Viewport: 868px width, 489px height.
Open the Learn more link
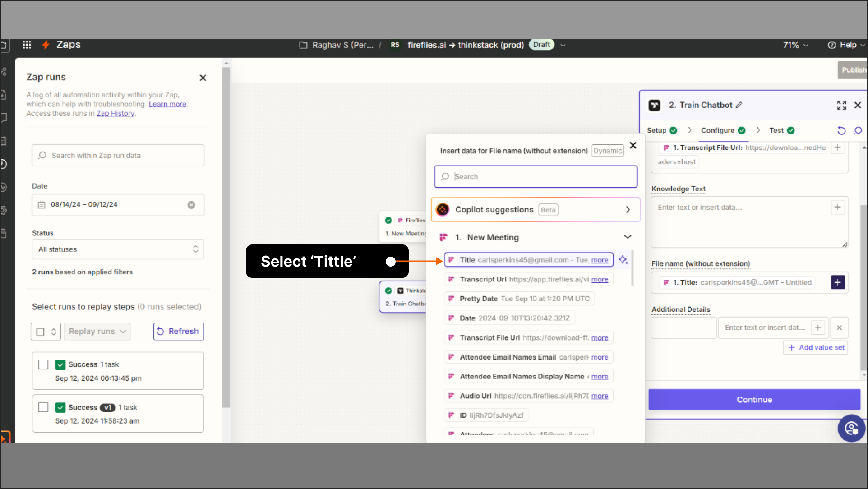(x=167, y=104)
